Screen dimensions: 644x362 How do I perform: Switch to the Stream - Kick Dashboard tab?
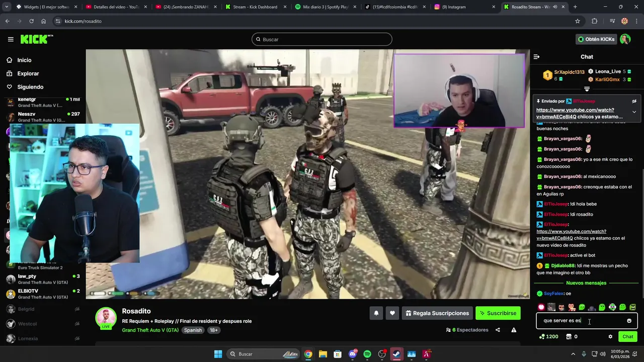256,7
